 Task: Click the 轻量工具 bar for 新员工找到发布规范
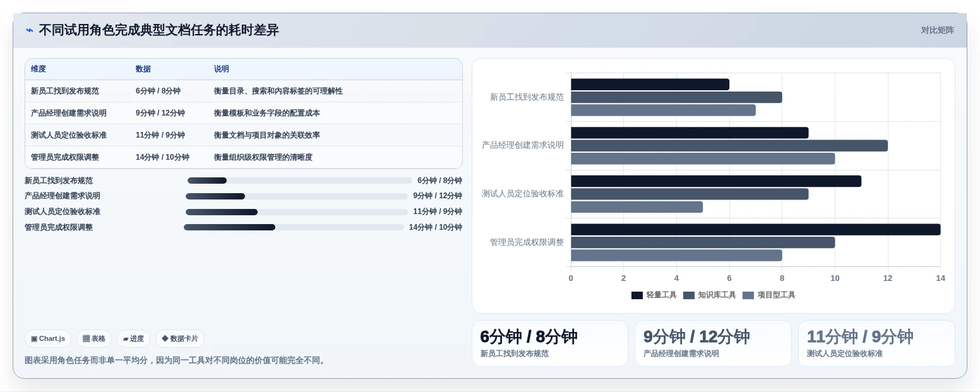click(650, 85)
